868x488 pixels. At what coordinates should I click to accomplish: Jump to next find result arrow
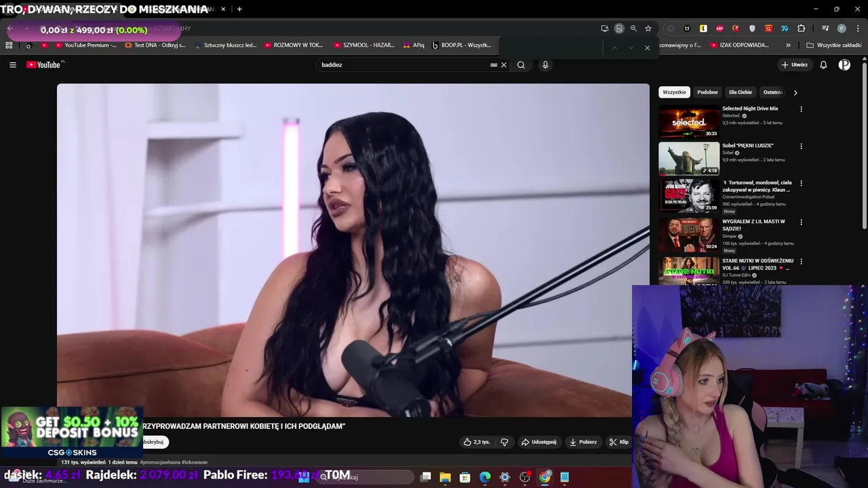(631, 47)
